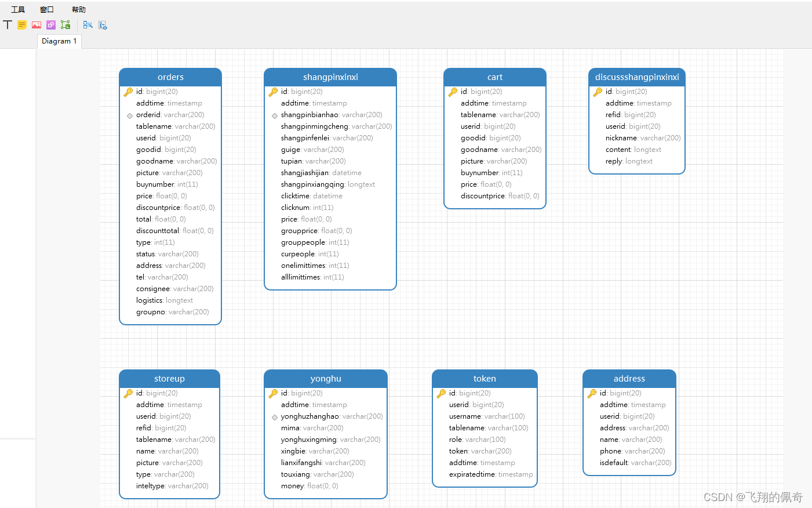Click primary key icon in storeup table
Image resolution: width=812 pixels, height=508 pixels.
[129, 393]
